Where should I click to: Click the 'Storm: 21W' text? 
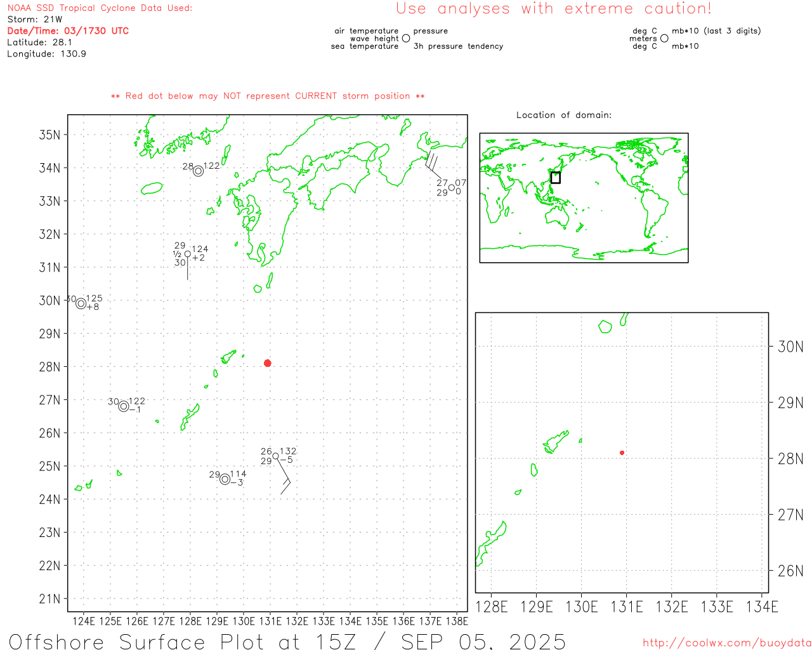(x=35, y=20)
